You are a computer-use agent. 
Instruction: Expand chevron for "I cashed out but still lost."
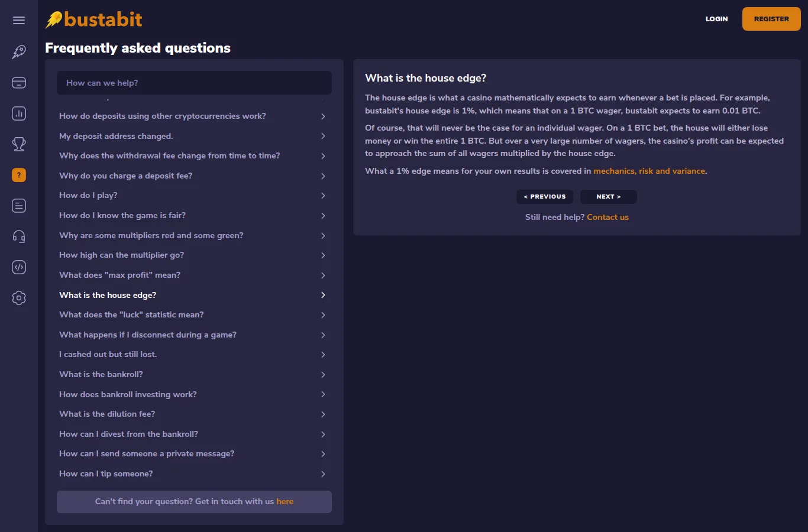click(x=323, y=355)
